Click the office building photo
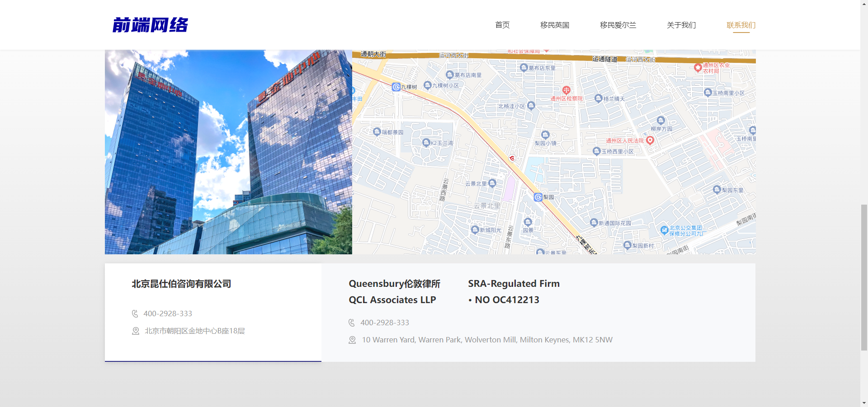 (228, 152)
